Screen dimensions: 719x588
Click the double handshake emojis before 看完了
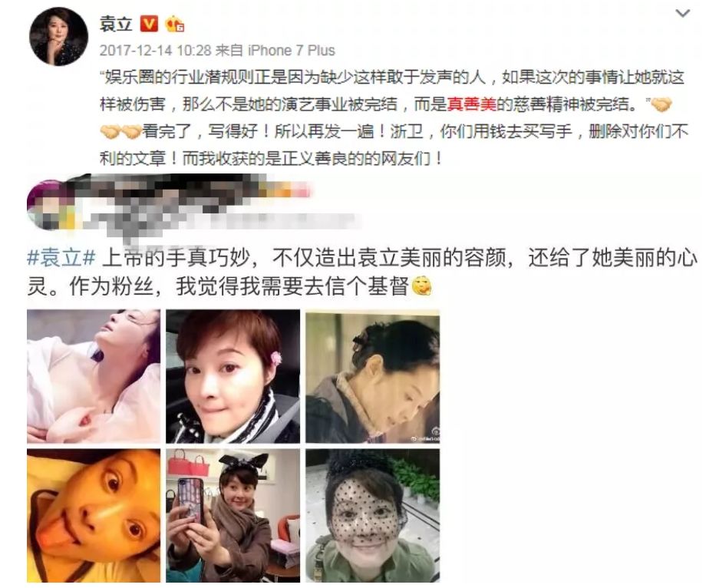[120, 132]
